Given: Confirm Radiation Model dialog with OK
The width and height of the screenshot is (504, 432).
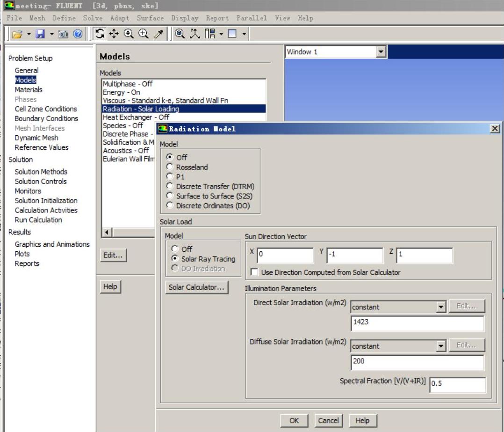Looking at the screenshot, I should [294, 420].
